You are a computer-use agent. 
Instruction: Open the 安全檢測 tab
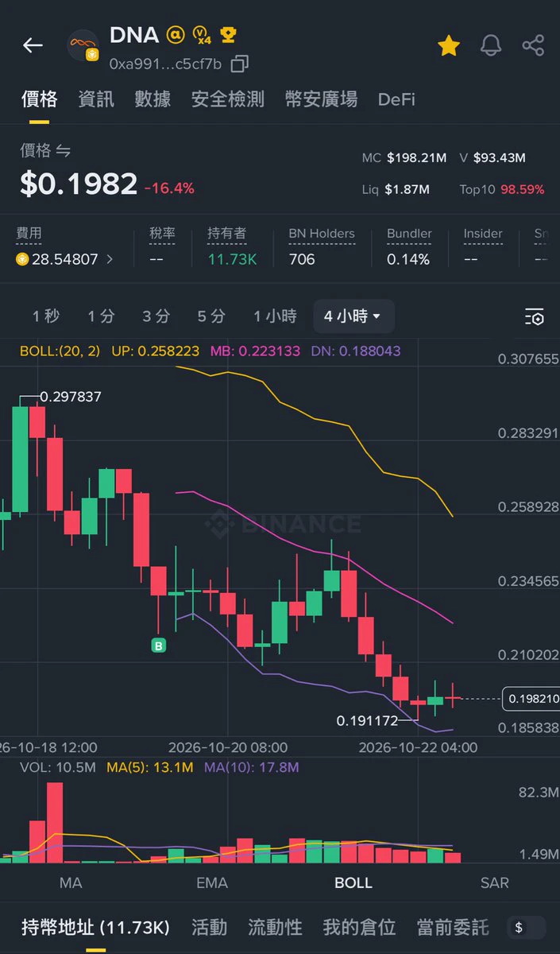(x=228, y=99)
